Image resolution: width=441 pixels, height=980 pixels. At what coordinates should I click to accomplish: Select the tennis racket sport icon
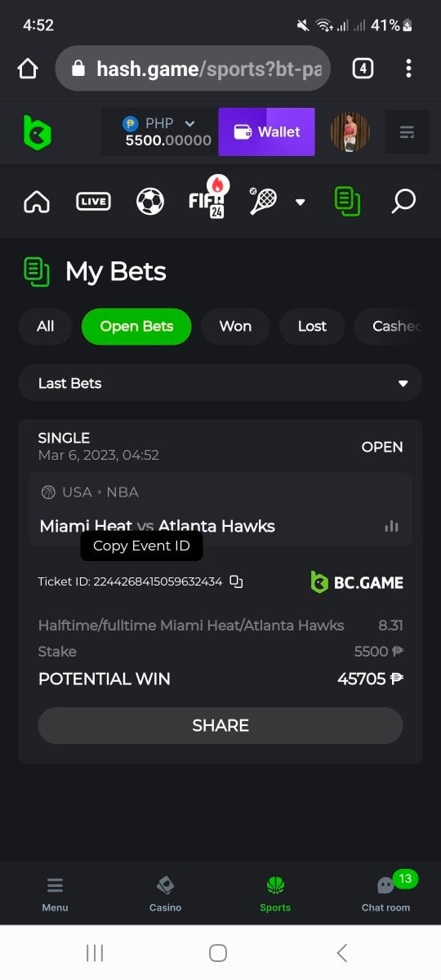tap(263, 201)
